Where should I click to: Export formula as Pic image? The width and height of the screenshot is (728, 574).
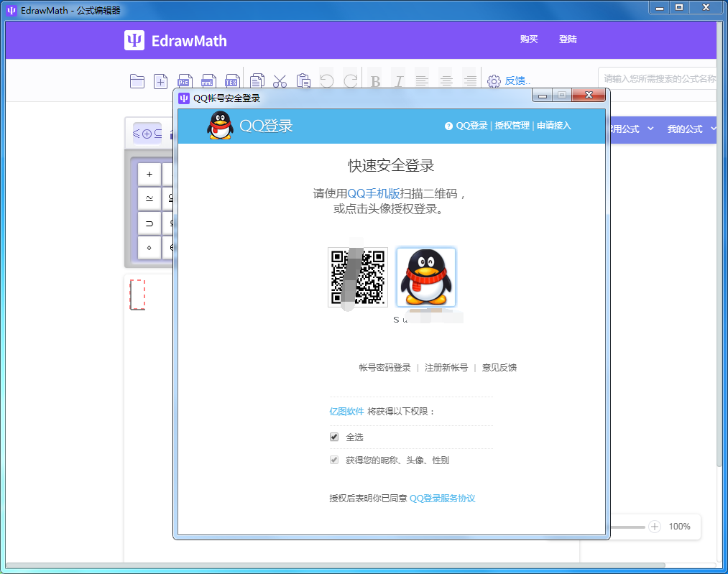click(x=185, y=81)
